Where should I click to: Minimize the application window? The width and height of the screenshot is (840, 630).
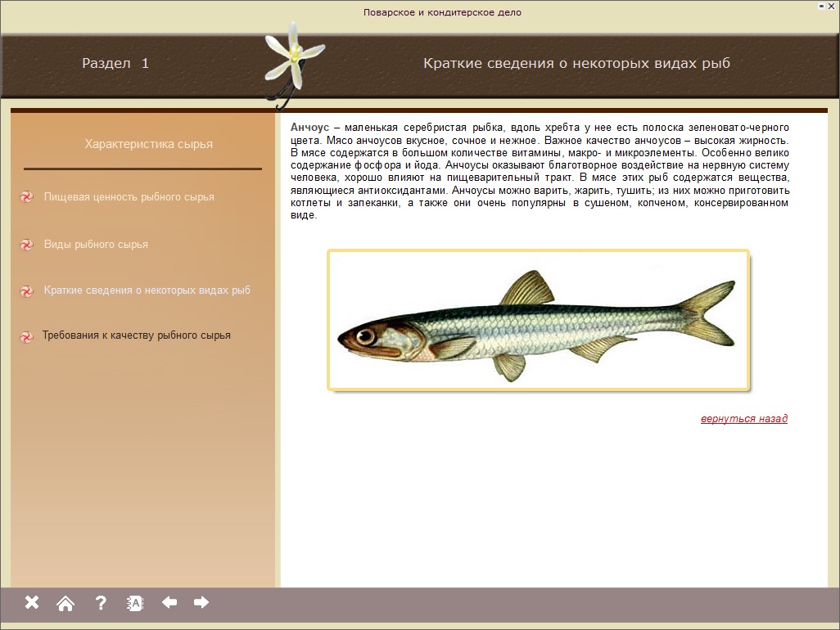tap(821, 7)
